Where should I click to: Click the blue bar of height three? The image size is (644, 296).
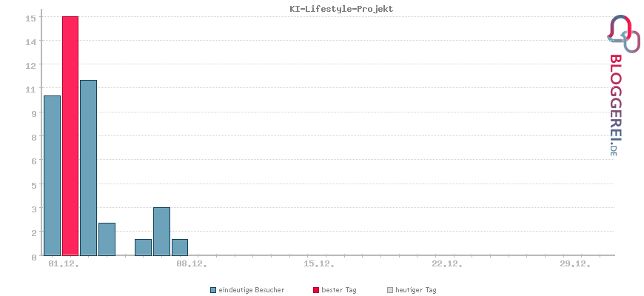[161, 231]
